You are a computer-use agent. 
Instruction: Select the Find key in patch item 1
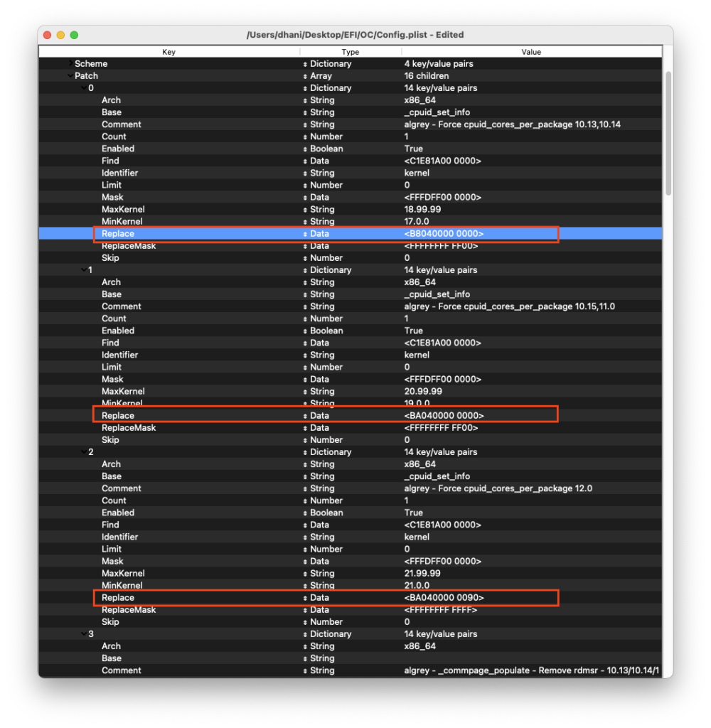(110, 343)
